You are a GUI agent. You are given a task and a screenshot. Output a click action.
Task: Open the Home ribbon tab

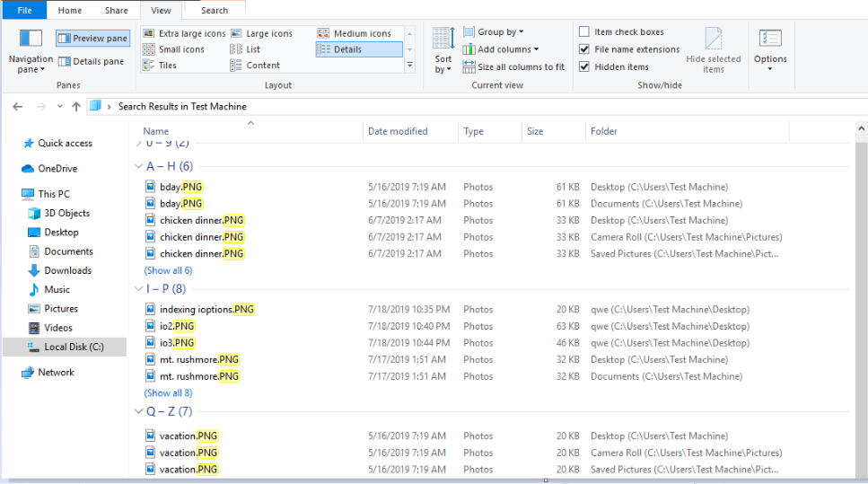(70, 10)
